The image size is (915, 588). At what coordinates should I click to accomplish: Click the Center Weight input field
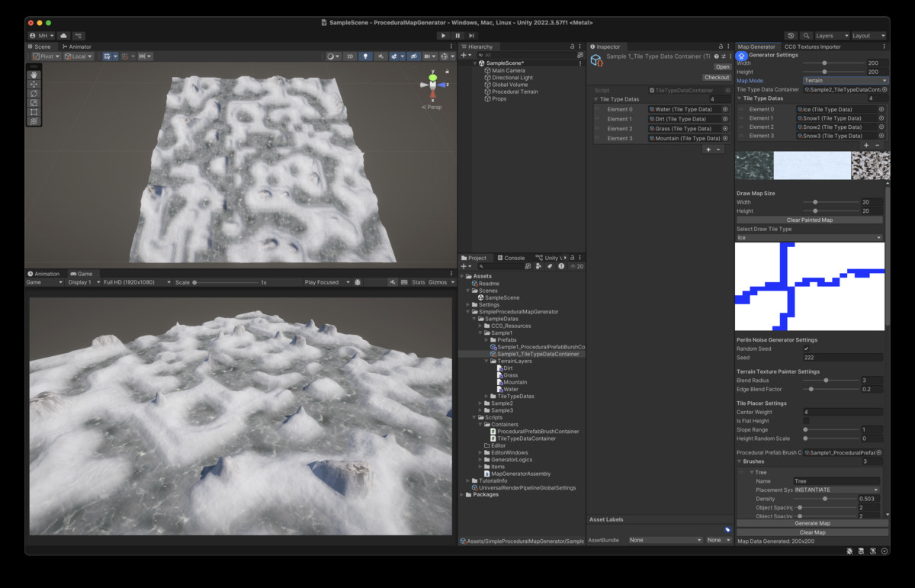[x=843, y=412]
